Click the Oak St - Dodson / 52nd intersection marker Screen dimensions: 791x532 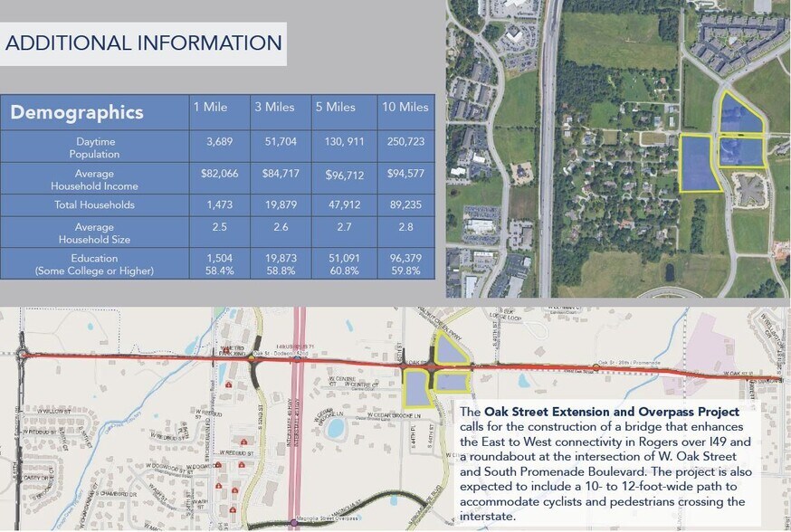253,358
